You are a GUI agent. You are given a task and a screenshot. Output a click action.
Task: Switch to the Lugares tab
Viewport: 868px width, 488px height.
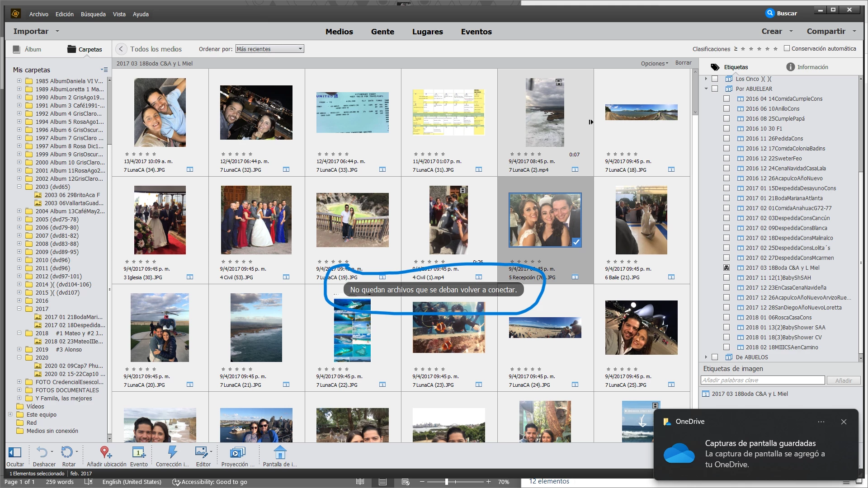pos(427,32)
